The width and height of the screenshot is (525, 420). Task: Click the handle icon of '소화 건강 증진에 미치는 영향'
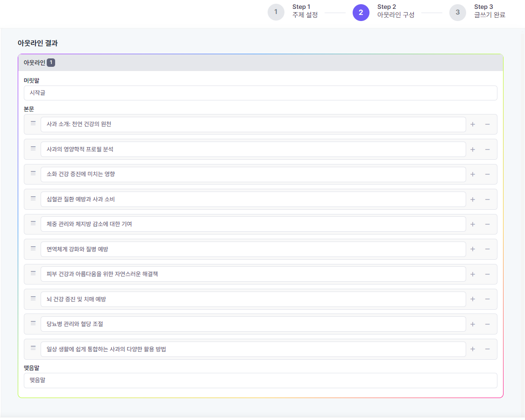pyautogui.click(x=33, y=173)
